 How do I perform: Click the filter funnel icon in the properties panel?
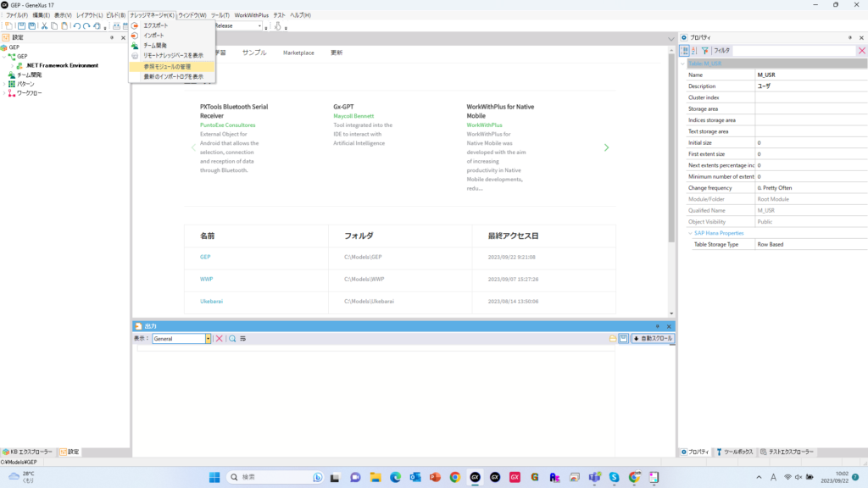click(705, 51)
